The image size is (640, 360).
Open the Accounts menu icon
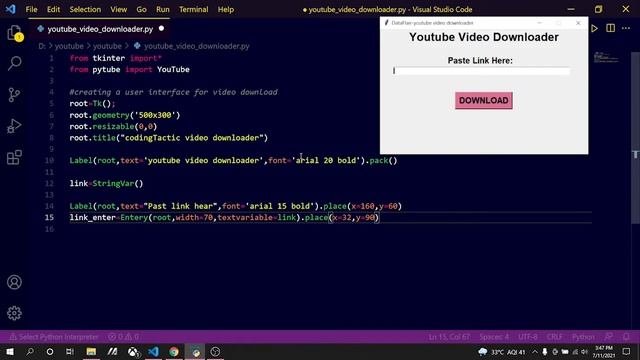14,282
